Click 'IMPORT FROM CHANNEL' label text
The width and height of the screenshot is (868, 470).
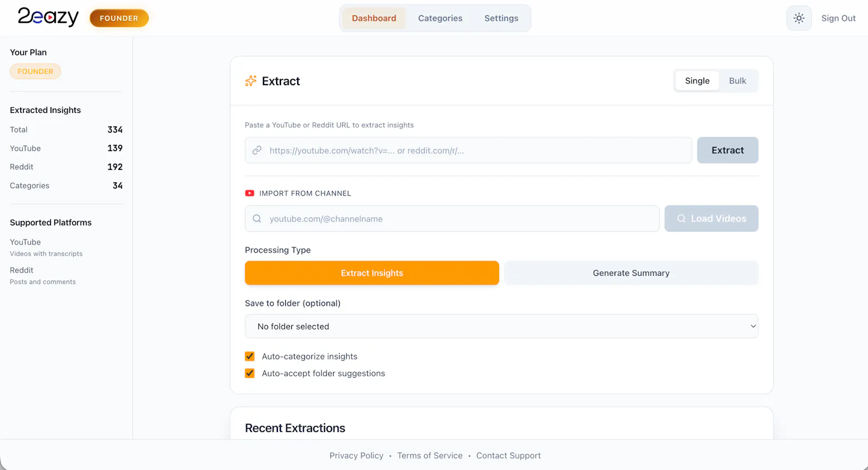coord(305,193)
